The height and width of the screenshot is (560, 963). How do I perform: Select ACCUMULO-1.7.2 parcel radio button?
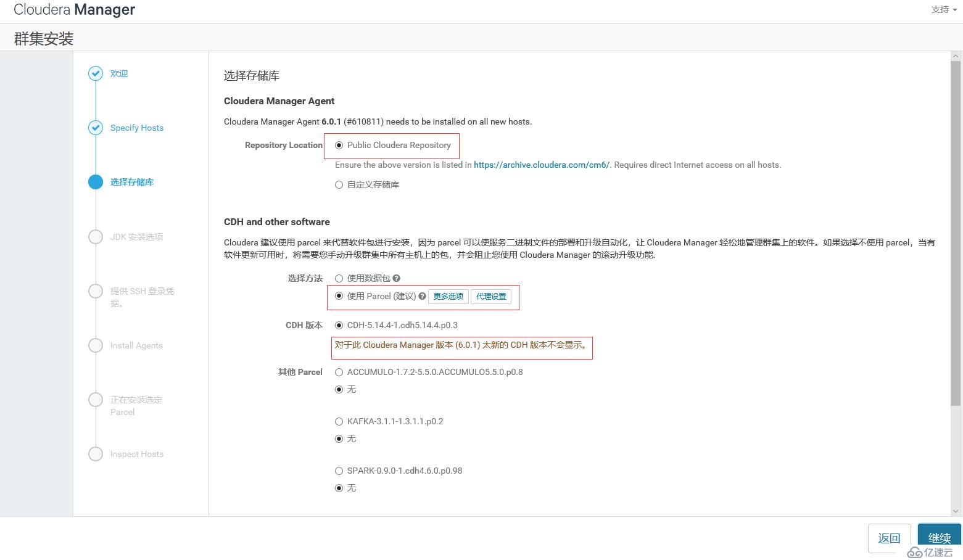339,372
